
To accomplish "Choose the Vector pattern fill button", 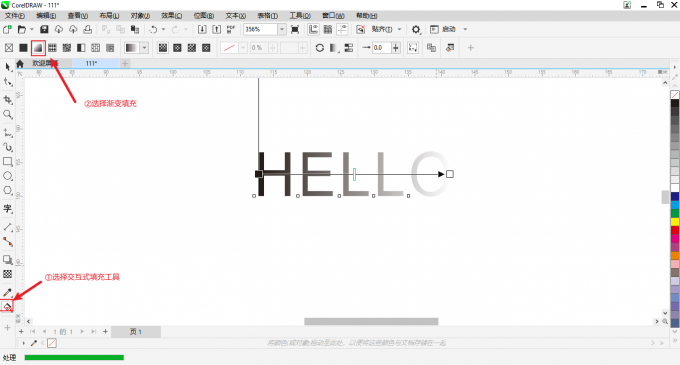I will (52, 48).
